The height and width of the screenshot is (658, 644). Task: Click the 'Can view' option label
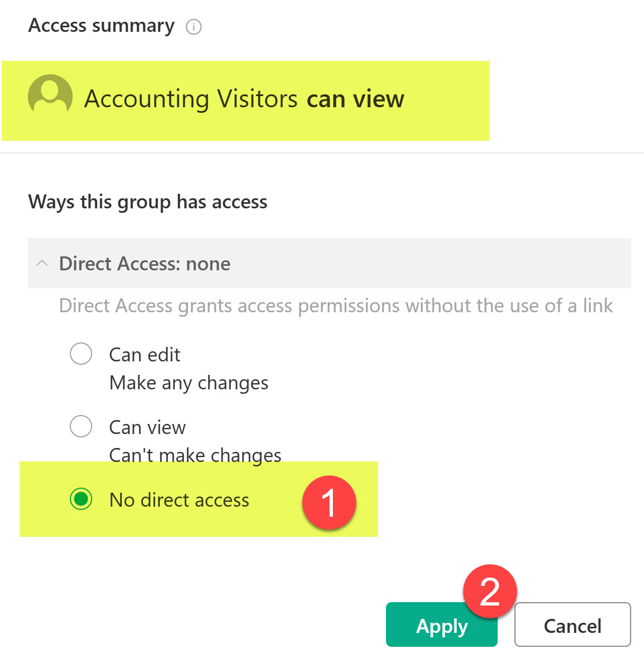[x=147, y=427]
